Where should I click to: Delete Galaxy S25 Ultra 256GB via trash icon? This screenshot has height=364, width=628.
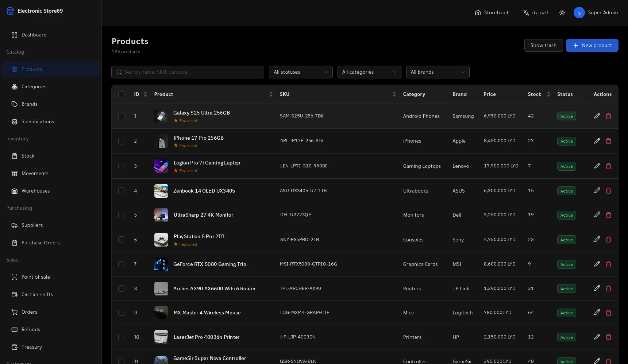[x=608, y=116]
